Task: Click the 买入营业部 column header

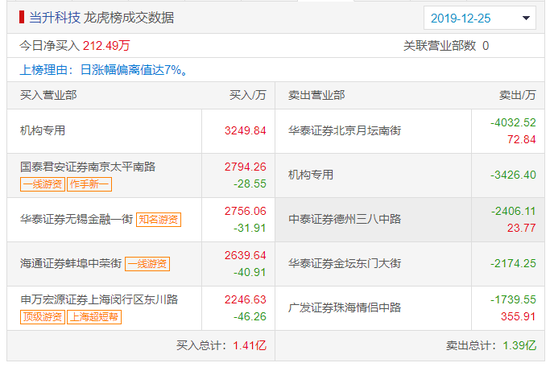Action: [48, 95]
